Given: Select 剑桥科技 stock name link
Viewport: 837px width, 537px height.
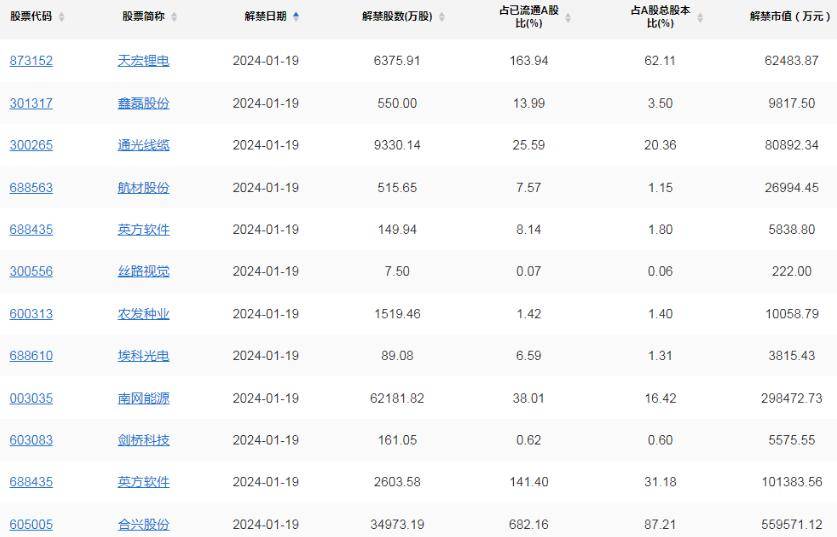Looking at the screenshot, I should (x=143, y=440).
